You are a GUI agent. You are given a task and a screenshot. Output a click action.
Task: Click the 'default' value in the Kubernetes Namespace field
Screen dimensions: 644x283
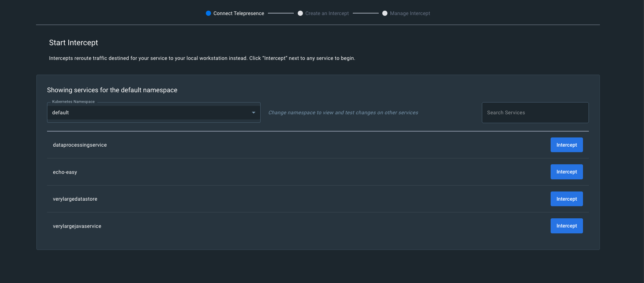pos(61,112)
